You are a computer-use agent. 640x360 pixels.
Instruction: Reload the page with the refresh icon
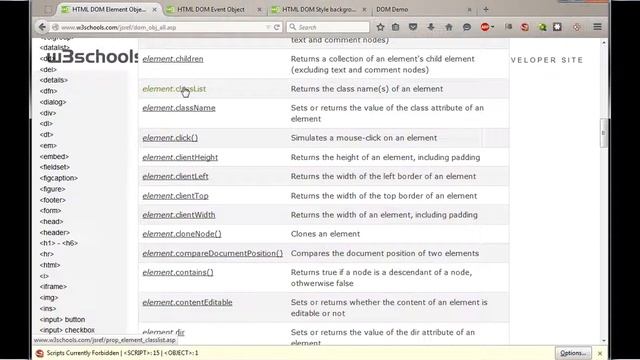click(x=277, y=27)
